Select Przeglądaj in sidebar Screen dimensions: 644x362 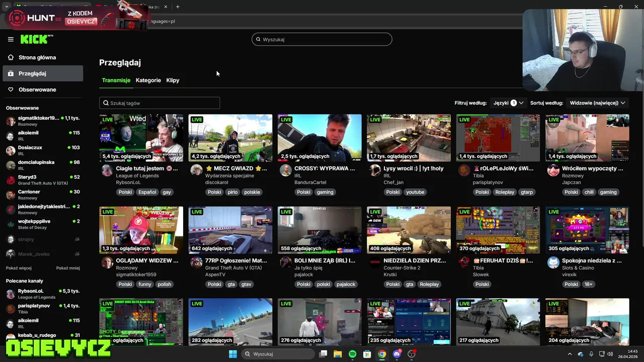(x=43, y=73)
